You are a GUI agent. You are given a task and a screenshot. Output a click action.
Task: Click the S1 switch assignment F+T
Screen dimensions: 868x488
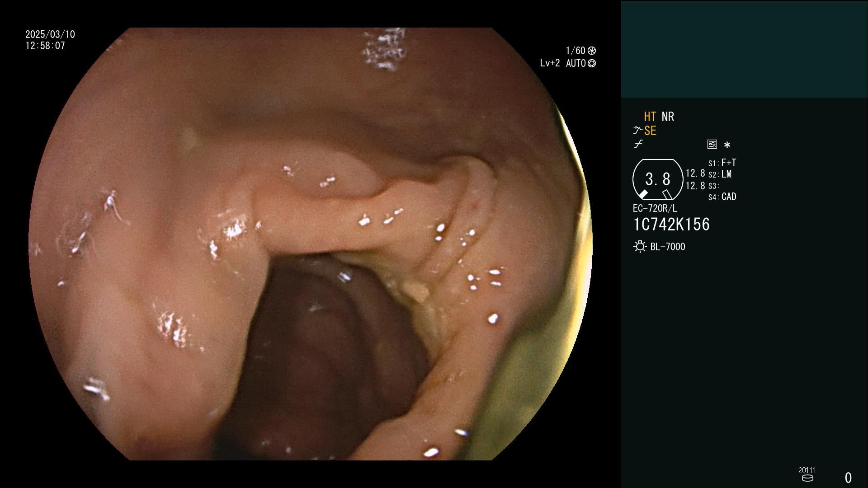coord(728,163)
